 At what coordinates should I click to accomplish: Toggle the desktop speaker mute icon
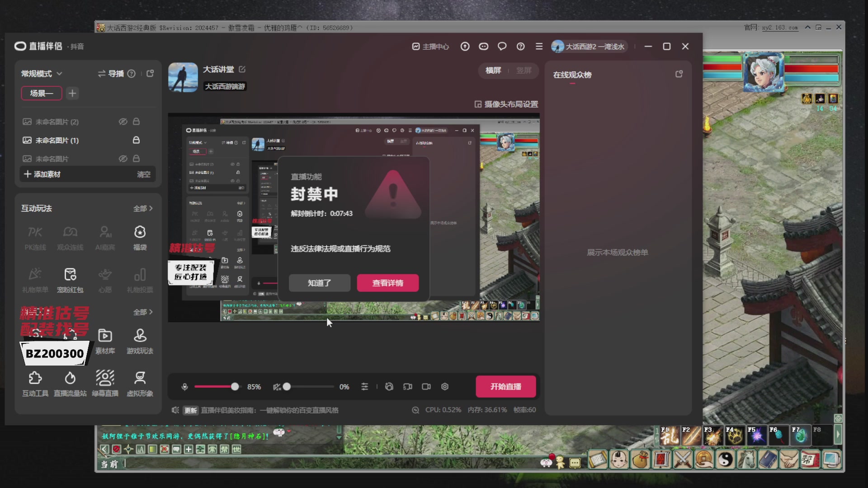tap(277, 387)
